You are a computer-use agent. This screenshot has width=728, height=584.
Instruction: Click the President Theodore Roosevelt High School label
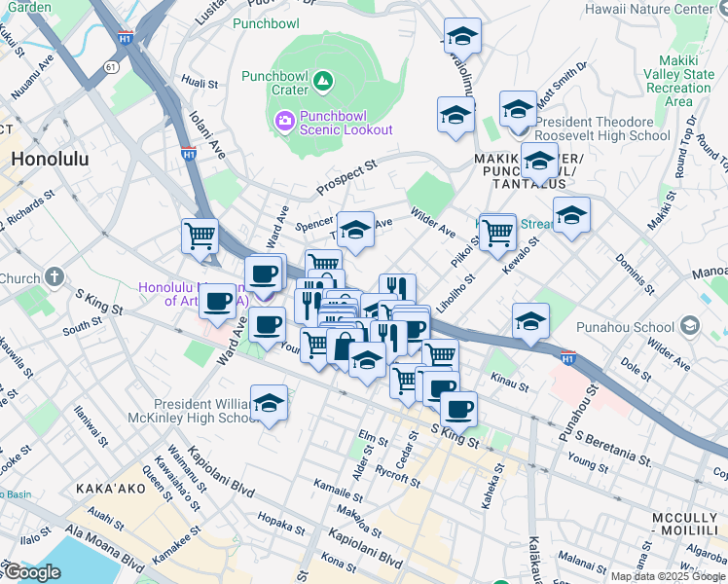pyautogui.click(x=602, y=128)
